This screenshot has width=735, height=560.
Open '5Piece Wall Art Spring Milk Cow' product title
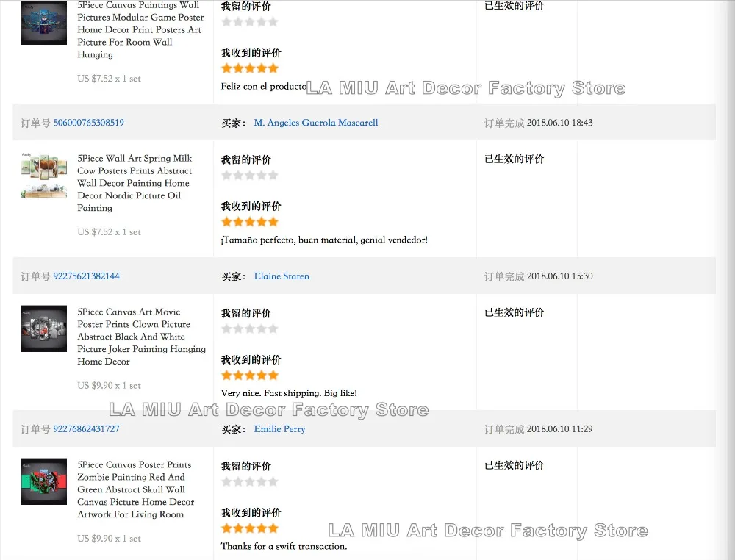pos(135,183)
